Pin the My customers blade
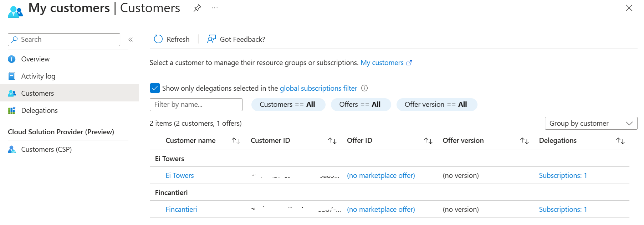 (197, 8)
